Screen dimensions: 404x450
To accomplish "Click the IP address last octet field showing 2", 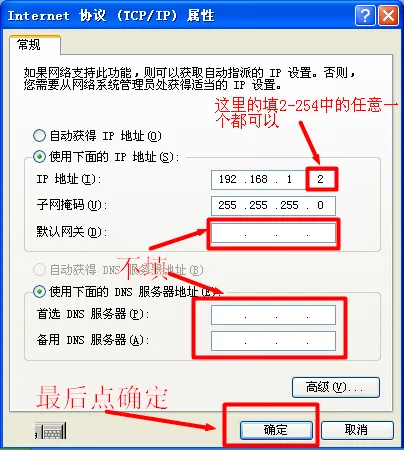I will (320, 179).
